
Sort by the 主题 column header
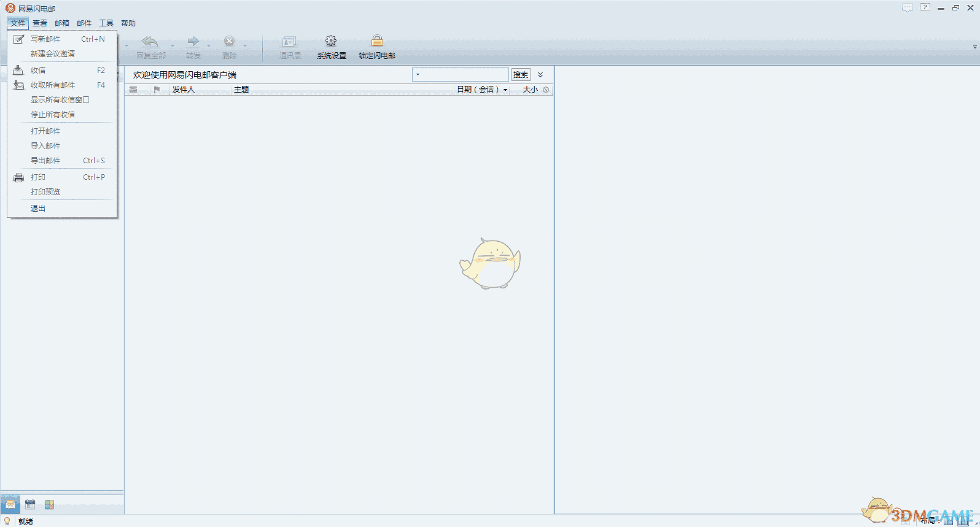tap(241, 90)
